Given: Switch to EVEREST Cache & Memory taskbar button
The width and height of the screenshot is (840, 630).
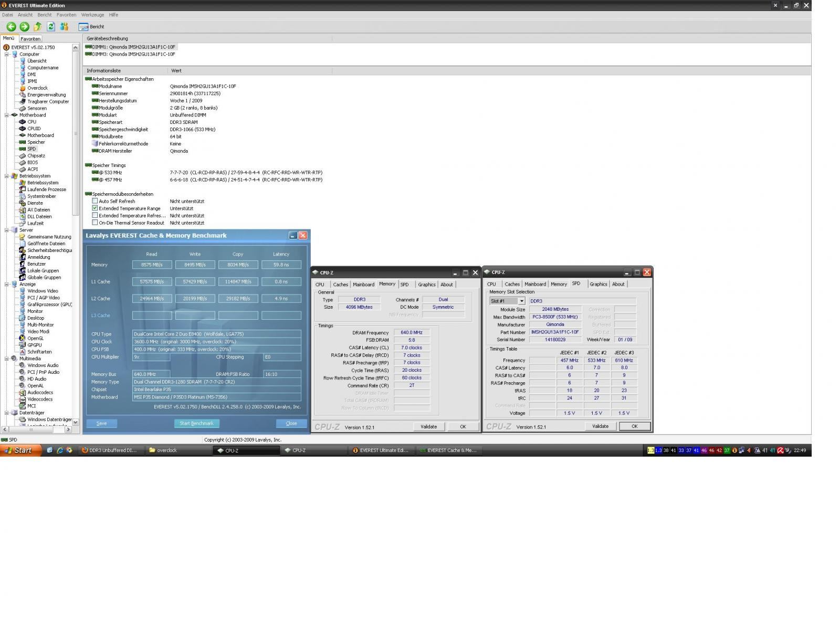Looking at the screenshot, I should click(449, 450).
